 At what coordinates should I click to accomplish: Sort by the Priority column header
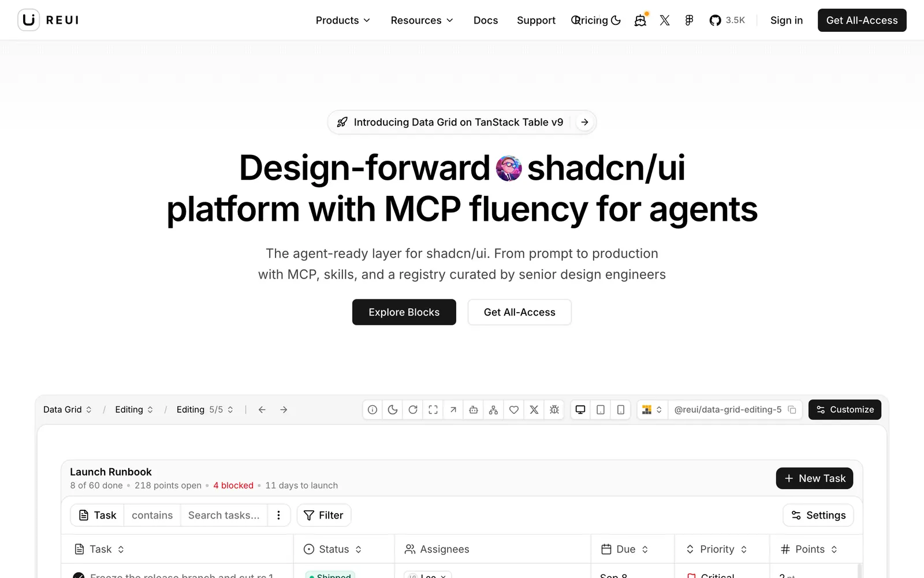717,549
